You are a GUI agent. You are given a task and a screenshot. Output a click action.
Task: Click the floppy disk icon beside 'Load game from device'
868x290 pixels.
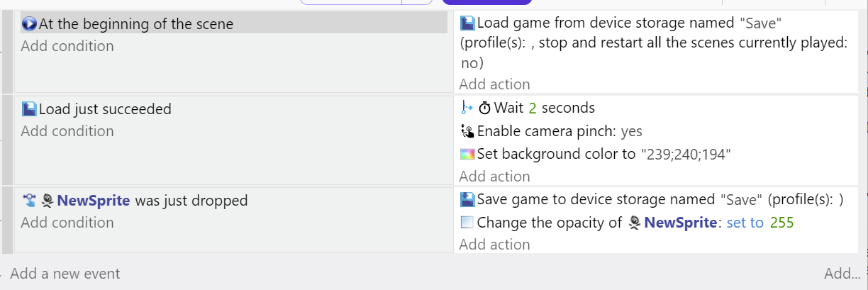coord(467,23)
